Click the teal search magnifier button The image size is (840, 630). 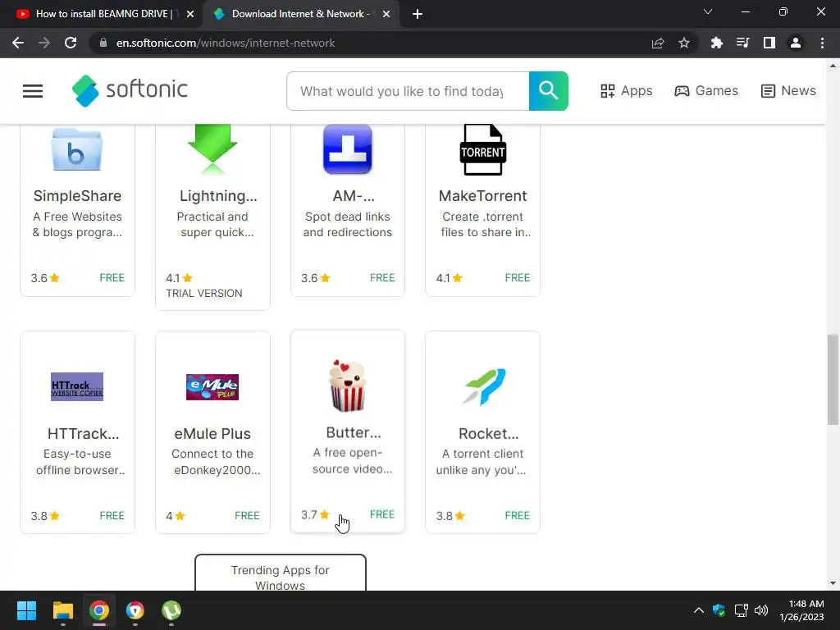548,91
